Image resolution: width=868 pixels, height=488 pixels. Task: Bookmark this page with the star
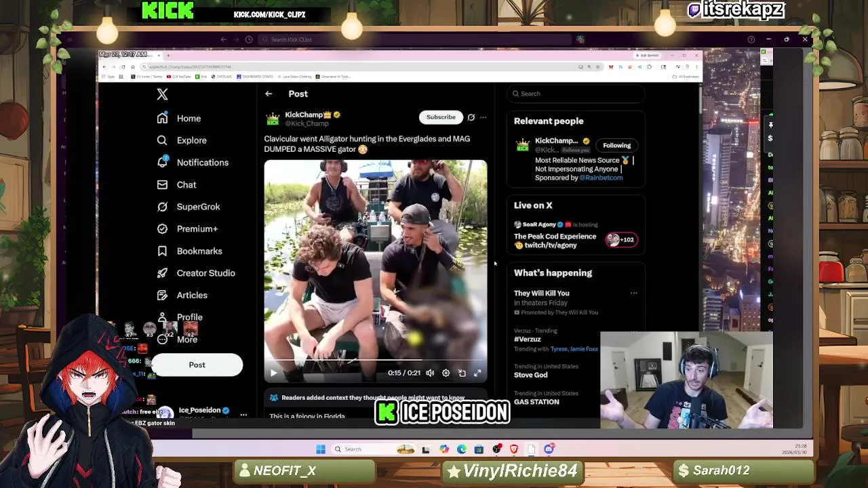tap(597, 66)
